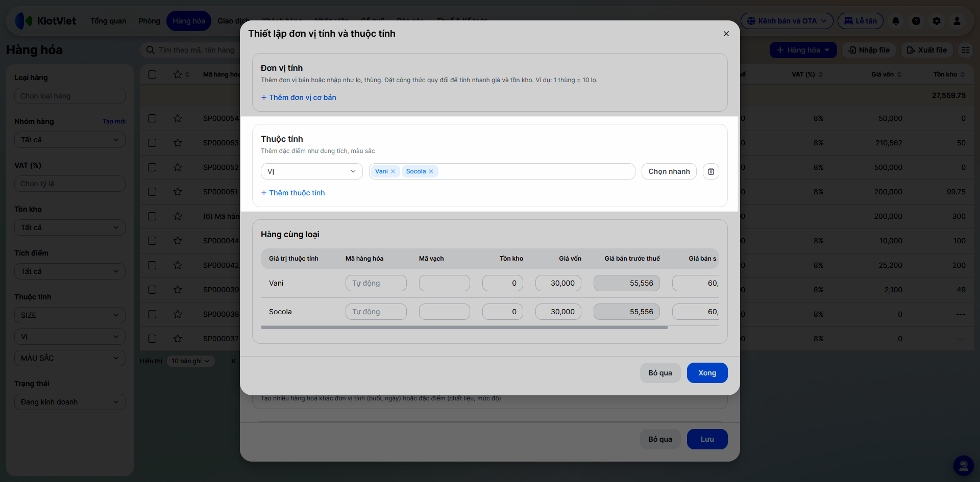This screenshot has height=482, width=980.
Task: Check the SP000044 row checkbox
Action: [152, 241]
